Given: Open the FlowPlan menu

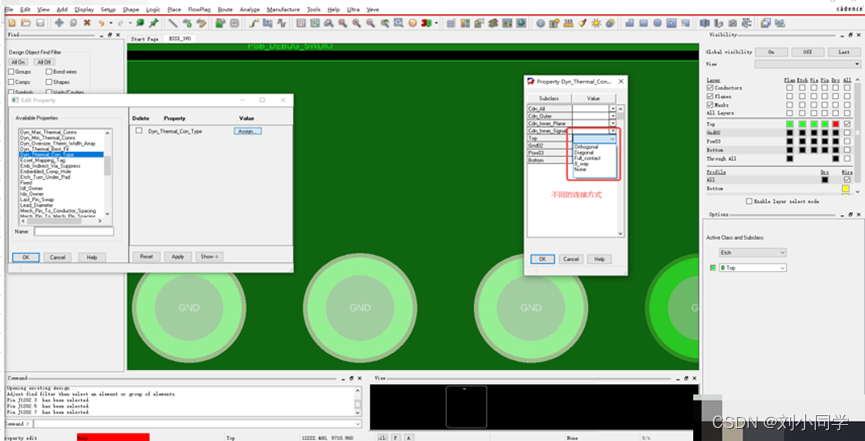Looking at the screenshot, I should click(200, 9).
